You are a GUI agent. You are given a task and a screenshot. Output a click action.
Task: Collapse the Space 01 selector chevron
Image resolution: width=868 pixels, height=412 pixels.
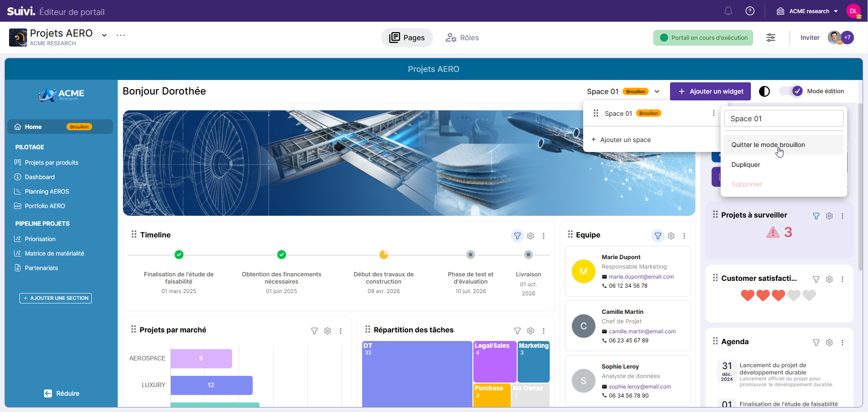pos(657,91)
